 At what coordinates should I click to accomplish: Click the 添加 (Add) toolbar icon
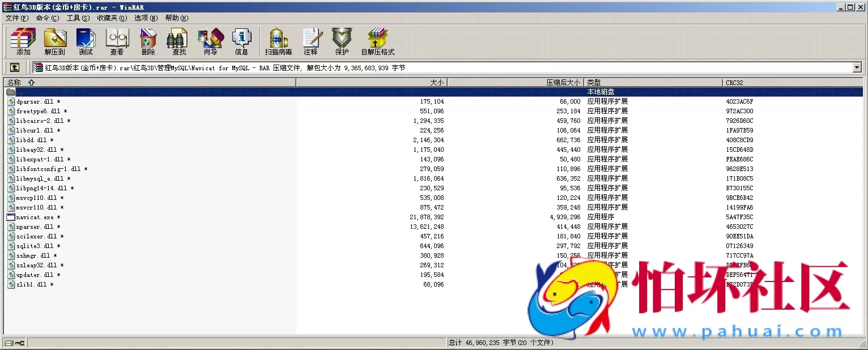[22, 41]
